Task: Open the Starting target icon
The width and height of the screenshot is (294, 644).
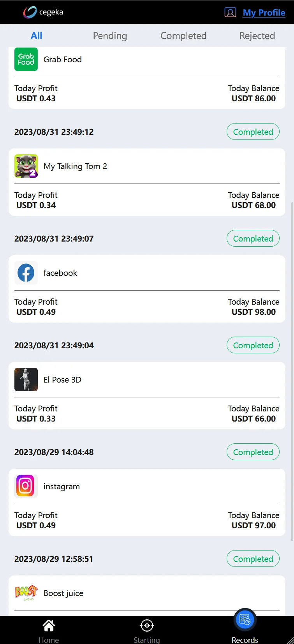Action: (147, 626)
